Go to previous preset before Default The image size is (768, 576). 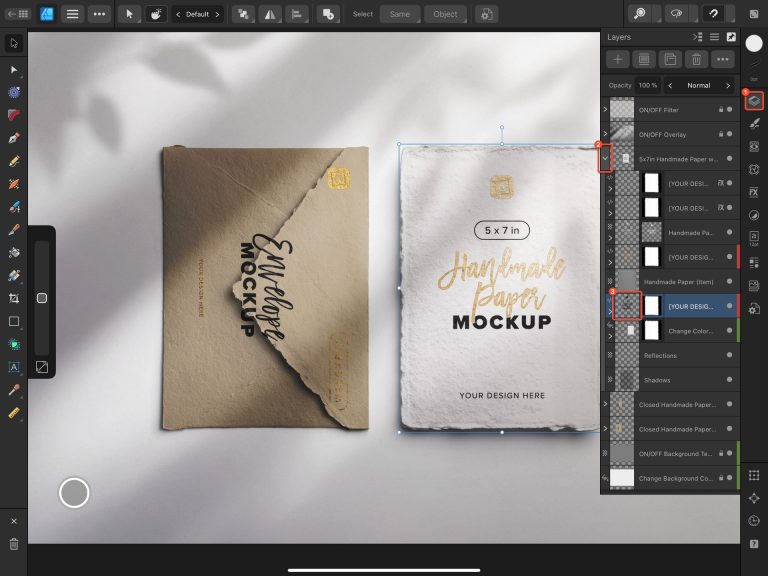click(x=178, y=14)
